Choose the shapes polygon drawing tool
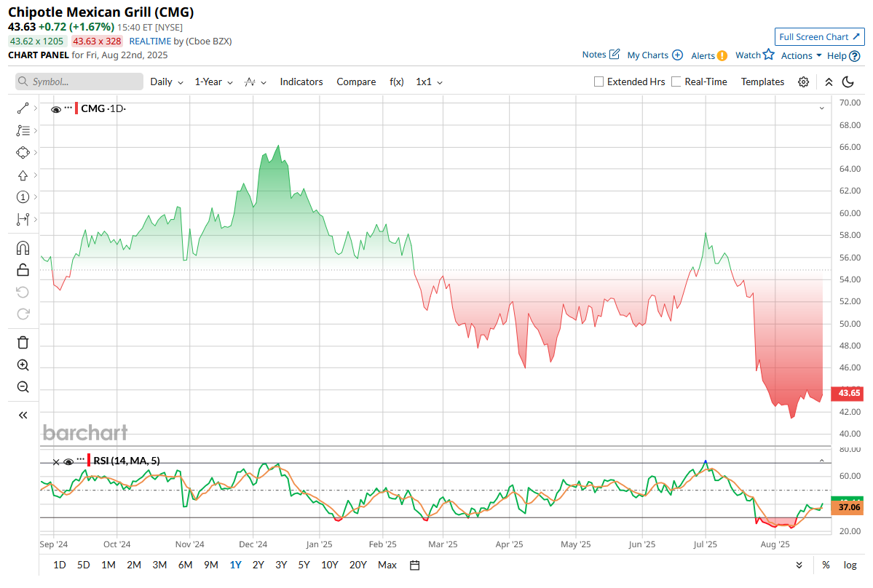Screen dimensions: 873x588 [23, 152]
